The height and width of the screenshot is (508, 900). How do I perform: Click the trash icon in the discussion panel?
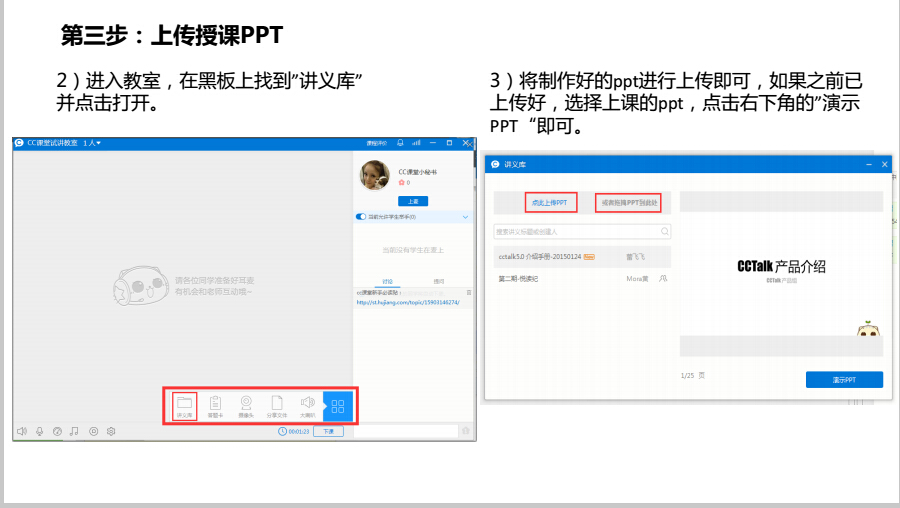click(469, 293)
